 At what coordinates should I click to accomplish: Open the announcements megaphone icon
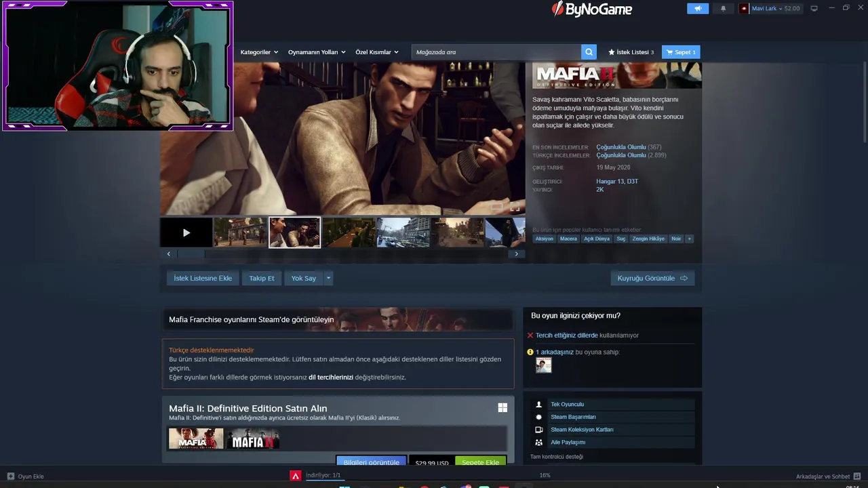click(x=697, y=9)
